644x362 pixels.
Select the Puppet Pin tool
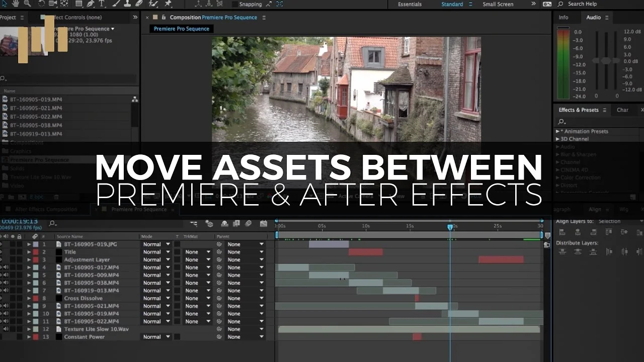168,4
